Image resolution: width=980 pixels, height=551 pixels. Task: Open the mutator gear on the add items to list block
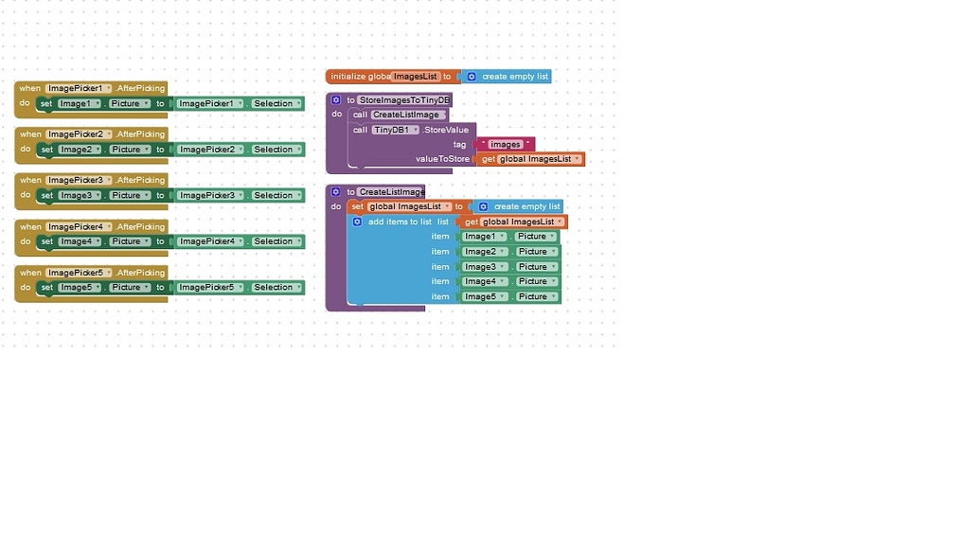pyautogui.click(x=358, y=222)
